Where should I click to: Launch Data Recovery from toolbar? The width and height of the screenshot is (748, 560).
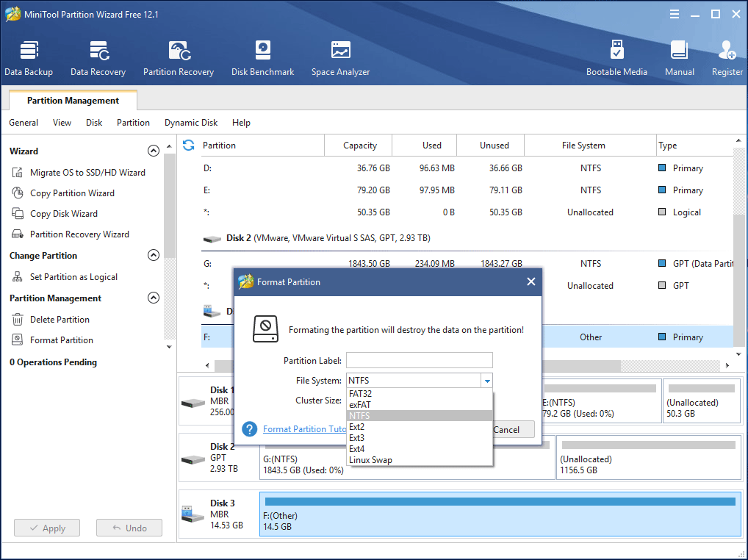click(x=98, y=58)
